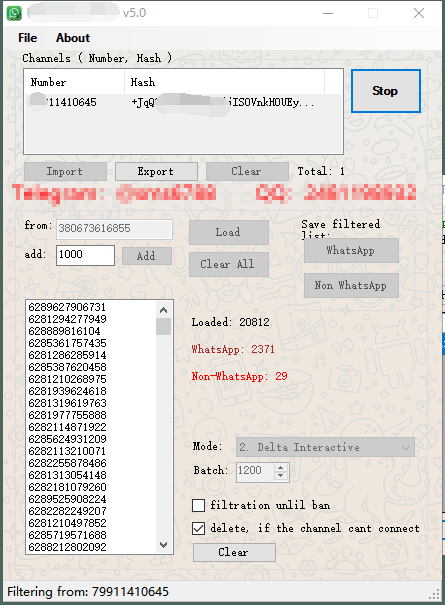Click status bar text Filtering from: 79911410645
Screen dimensions: 445x605
tap(88, 592)
